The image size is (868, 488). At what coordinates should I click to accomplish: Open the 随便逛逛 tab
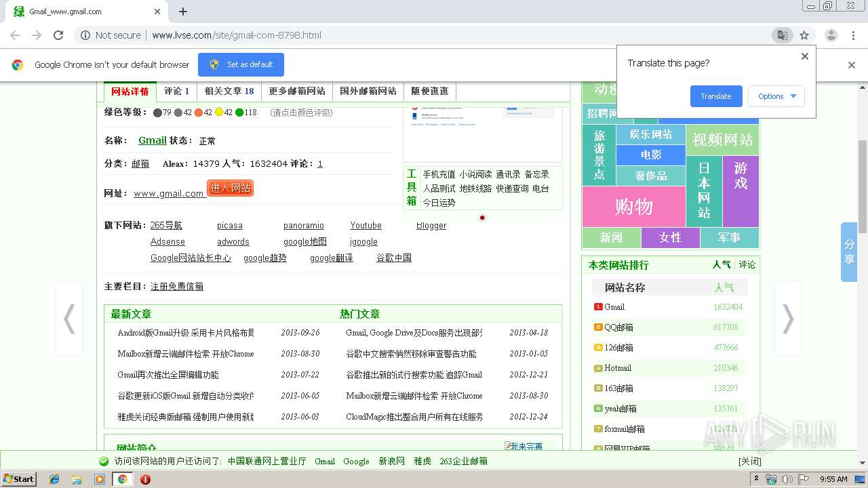430,91
